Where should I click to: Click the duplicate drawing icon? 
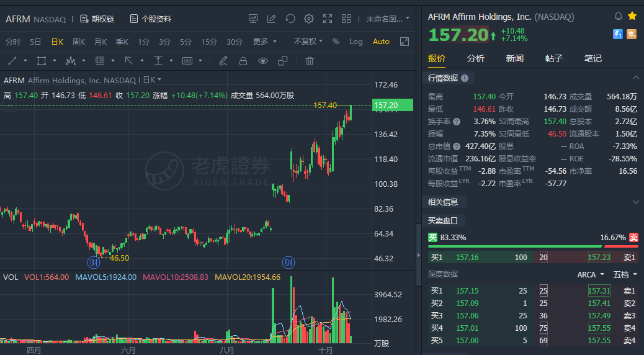282,61
